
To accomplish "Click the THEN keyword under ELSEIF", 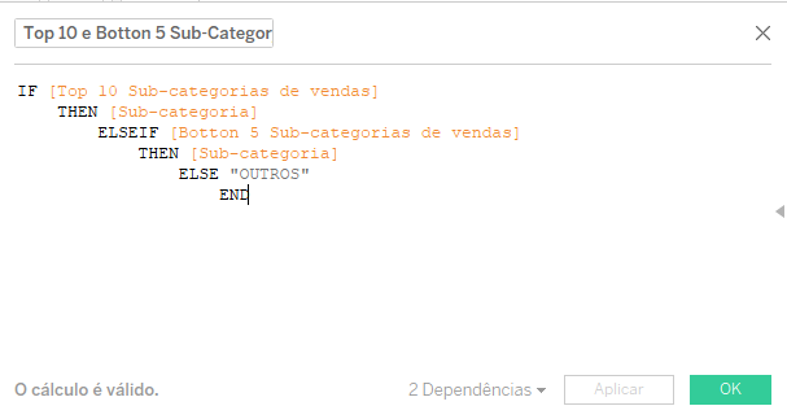I will tap(158, 154).
